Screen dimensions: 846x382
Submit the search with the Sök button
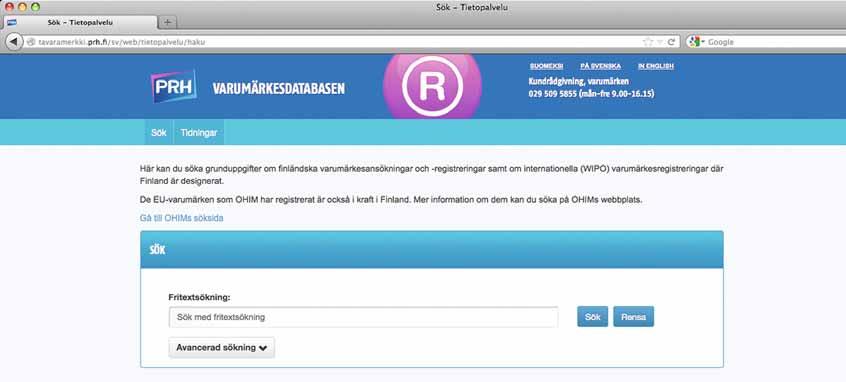coord(592,317)
